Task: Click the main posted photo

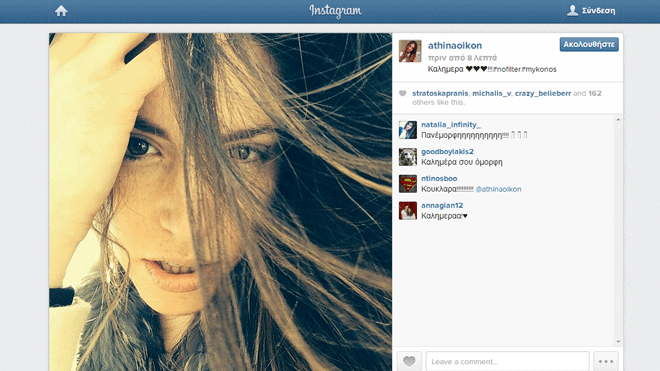Action: [221, 202]
